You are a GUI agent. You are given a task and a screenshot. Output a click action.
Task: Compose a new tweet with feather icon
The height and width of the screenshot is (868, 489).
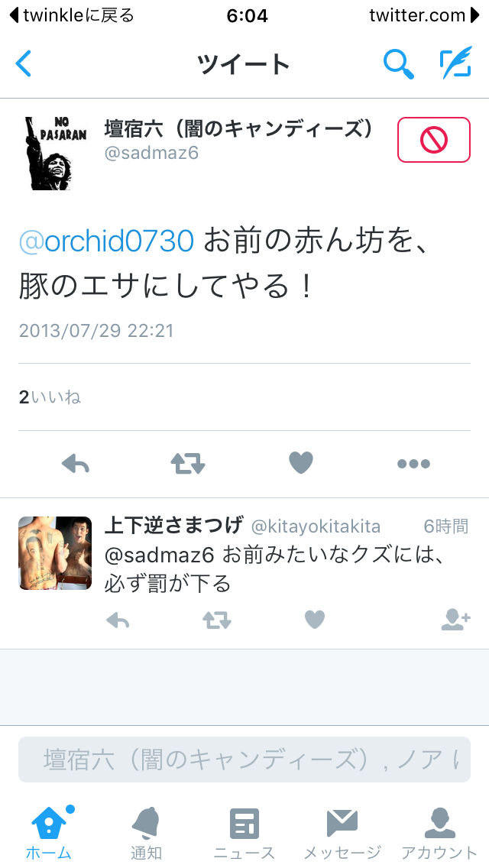tap(455, 63)
